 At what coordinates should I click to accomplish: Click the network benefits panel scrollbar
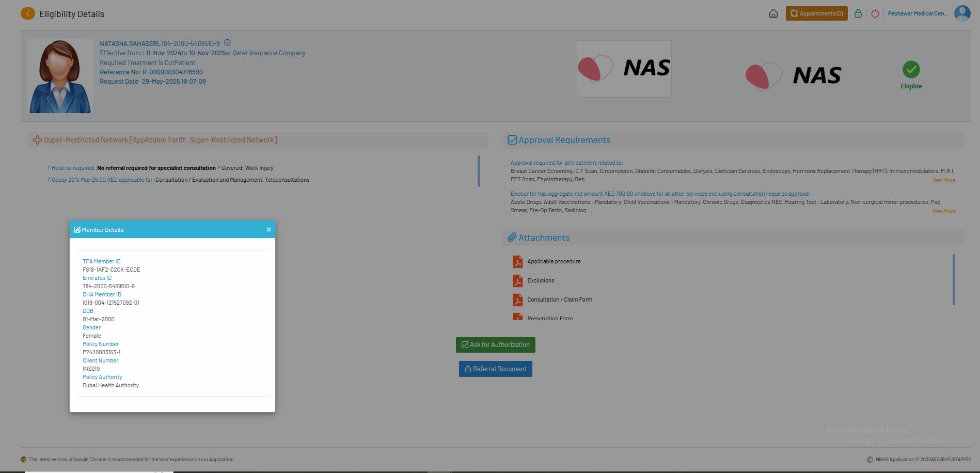(x=479, y=171)
